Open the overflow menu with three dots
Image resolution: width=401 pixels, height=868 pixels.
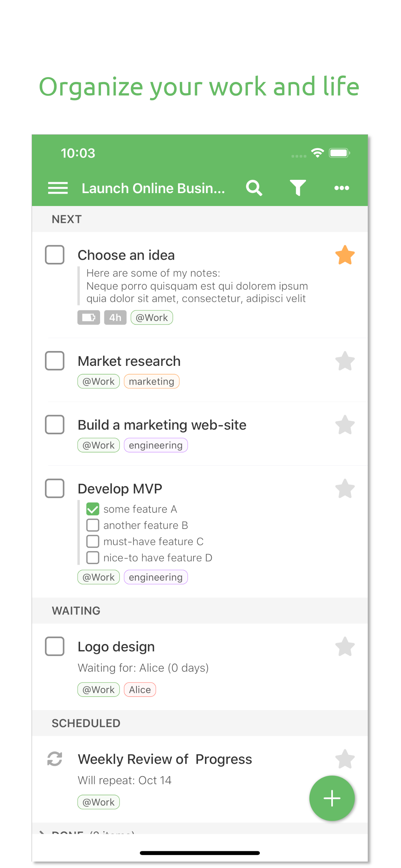coord(341,188)
